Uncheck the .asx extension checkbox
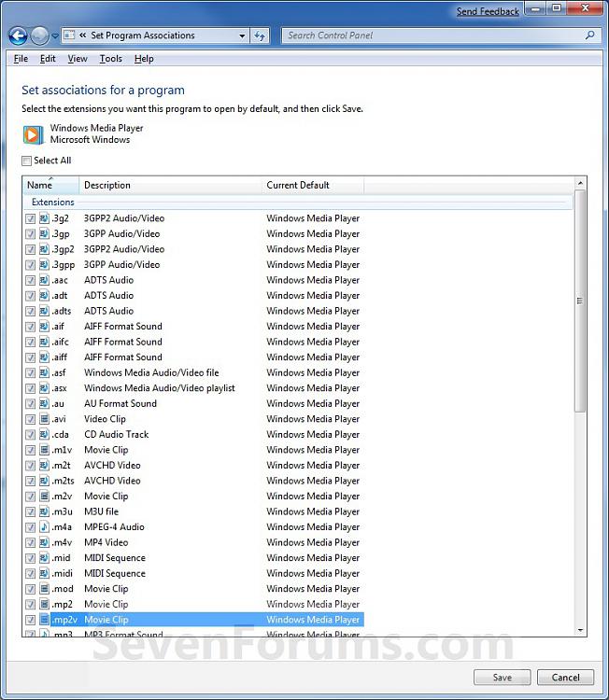Viewport: 609px width, 700px height. click(x=30, y=388)
